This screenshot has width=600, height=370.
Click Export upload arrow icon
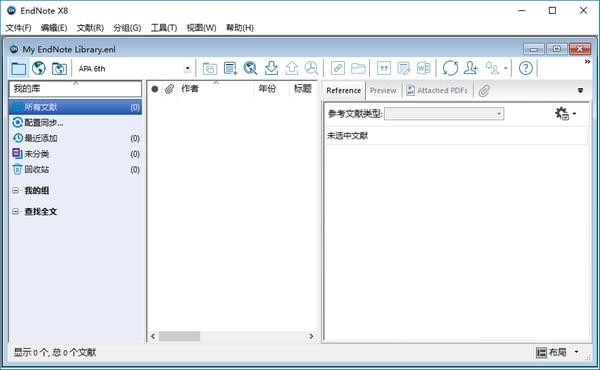coord(292,68)
